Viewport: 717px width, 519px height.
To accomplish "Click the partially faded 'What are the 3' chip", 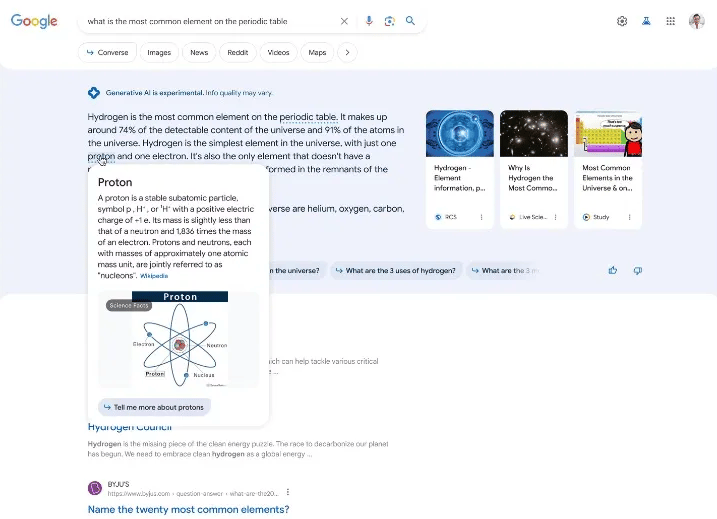I will [x=505, y=271].
